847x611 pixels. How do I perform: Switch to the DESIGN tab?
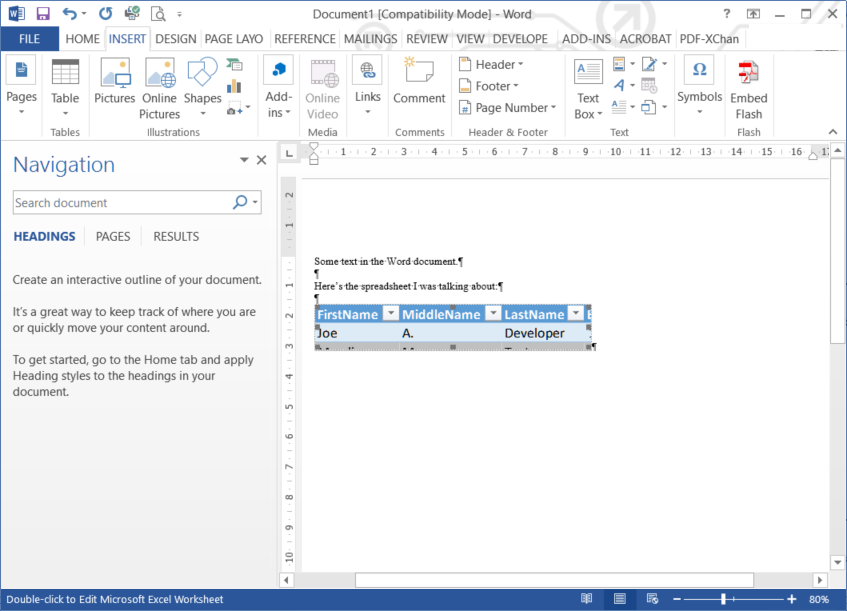[176, 39]
